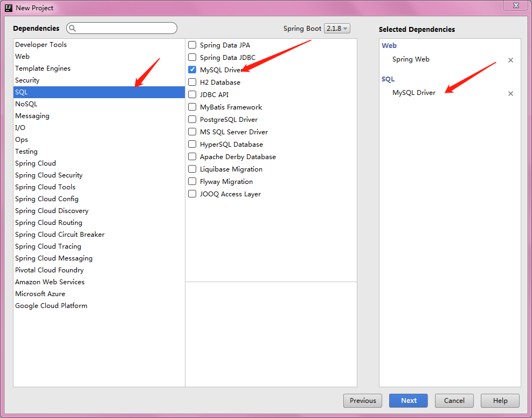The width and height of the screenshot is (532, 418).
Task: Tick the Liquibase Migration checkbox
Action: pyautogui.click(x=192, y=169)
